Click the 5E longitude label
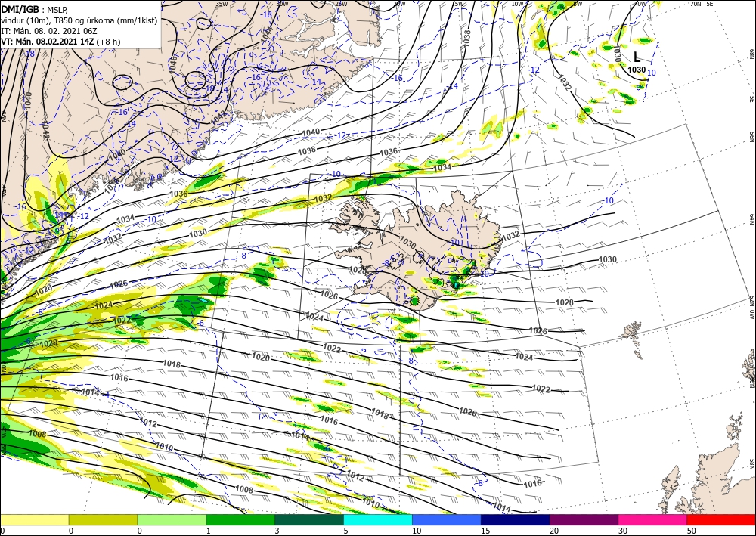Viewport: 756px width, 536px height. [710, 4]
